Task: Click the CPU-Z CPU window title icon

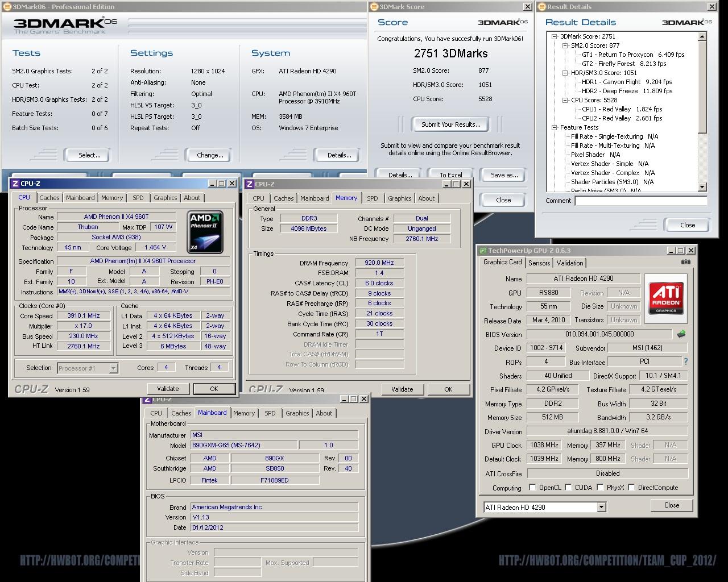Action: coord(15,184)
